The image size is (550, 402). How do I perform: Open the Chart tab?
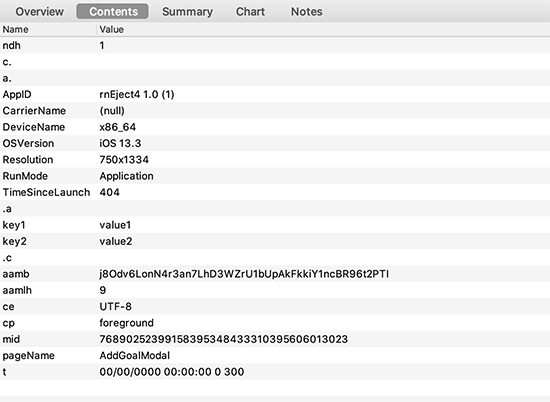pyautogui.click(x=250, y=12)
